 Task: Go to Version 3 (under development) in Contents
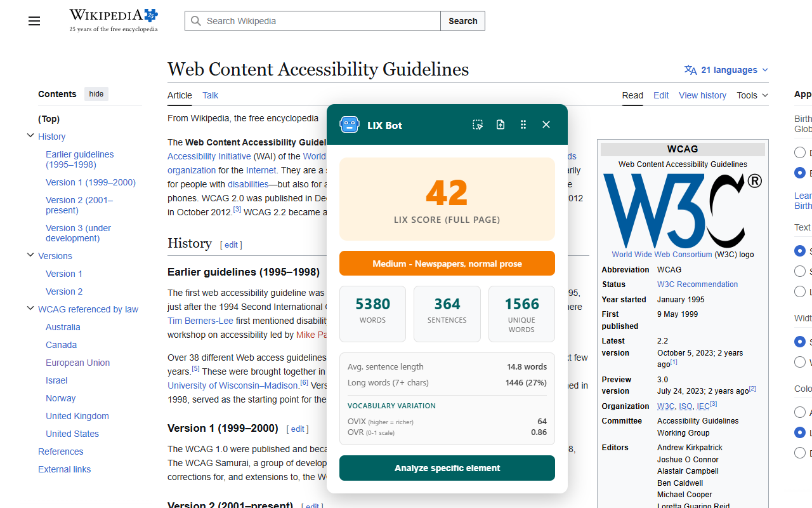[x=79, y=233]
